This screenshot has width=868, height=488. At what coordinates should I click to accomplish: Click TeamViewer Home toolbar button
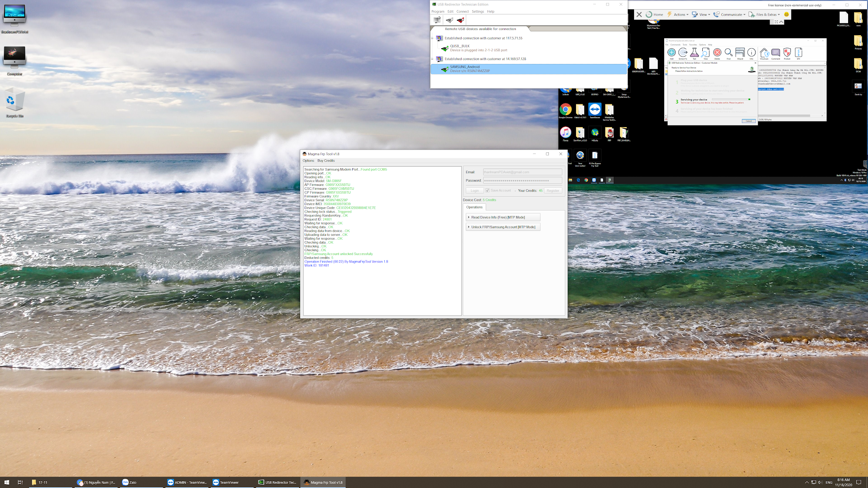click(x=654, y=14)
